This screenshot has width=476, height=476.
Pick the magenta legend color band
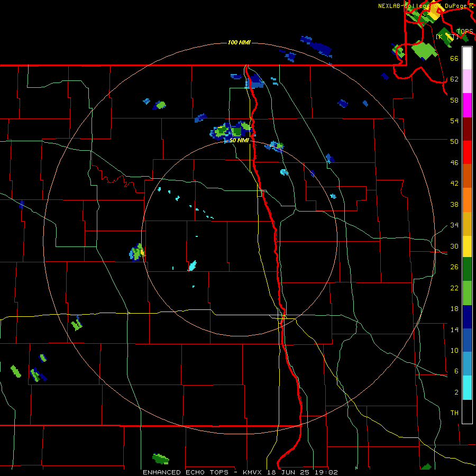coord(467,105)
